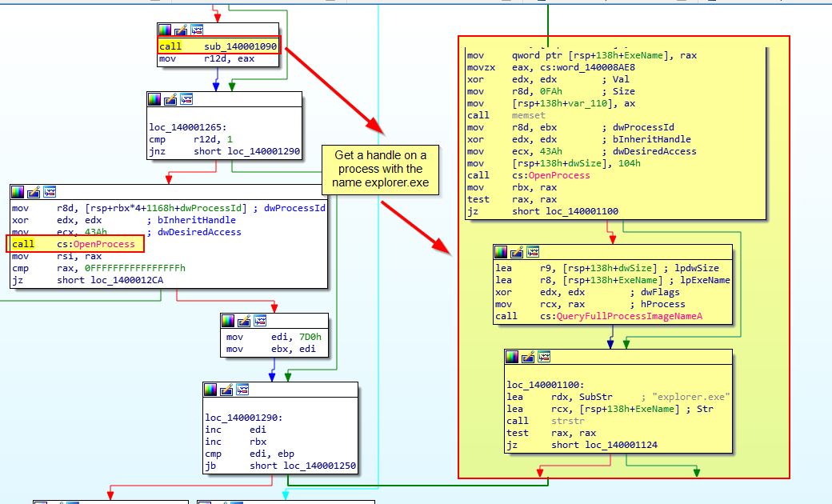Image resolution: width=832 pixels, height=504 pixels.
Task: Click the group nodes icon on sub_140001090 node
Action: (196, 30)
